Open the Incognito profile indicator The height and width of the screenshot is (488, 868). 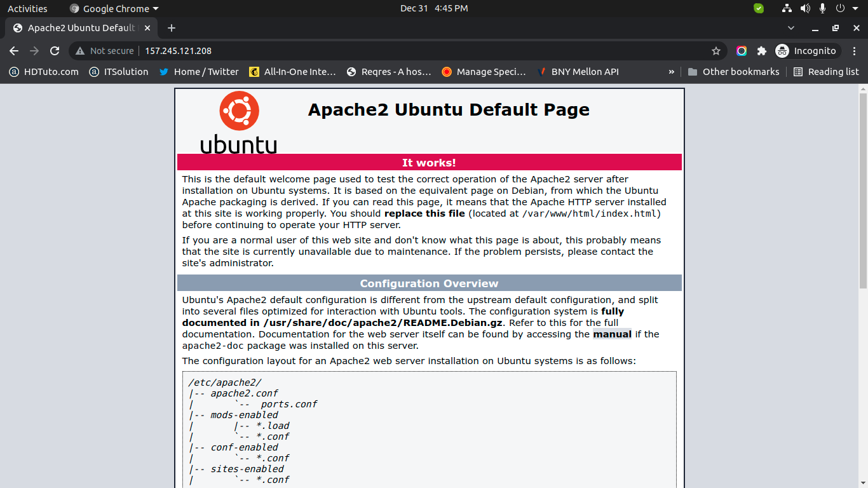click(806, 51)
